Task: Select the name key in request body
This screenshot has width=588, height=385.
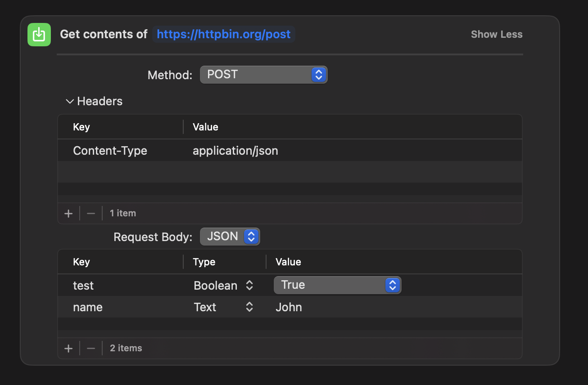Action: pyautogui.click(x=88, y=307)
